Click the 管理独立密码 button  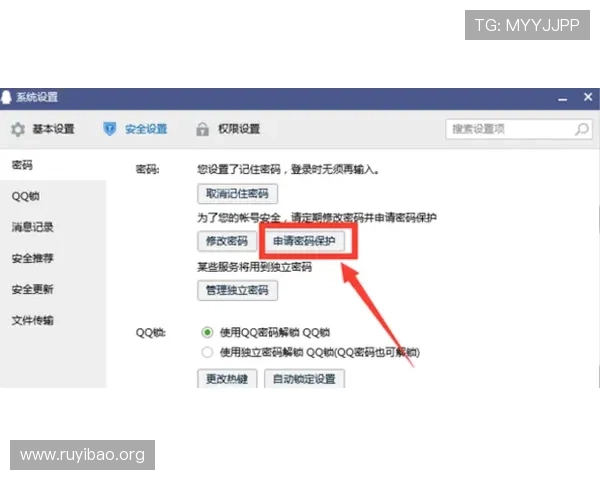(237, 291)
